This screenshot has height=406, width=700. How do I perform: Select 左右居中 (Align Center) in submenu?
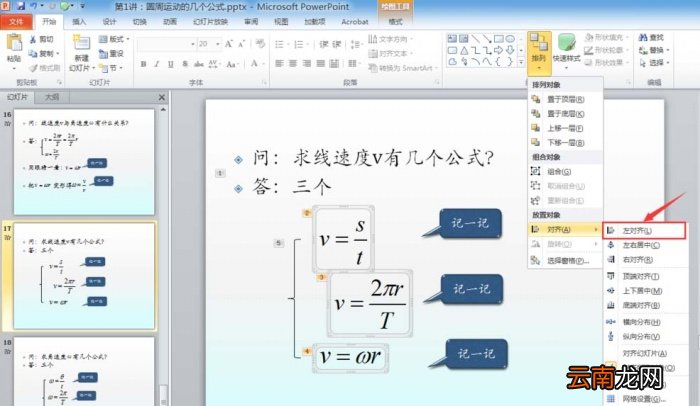[644, 245]
